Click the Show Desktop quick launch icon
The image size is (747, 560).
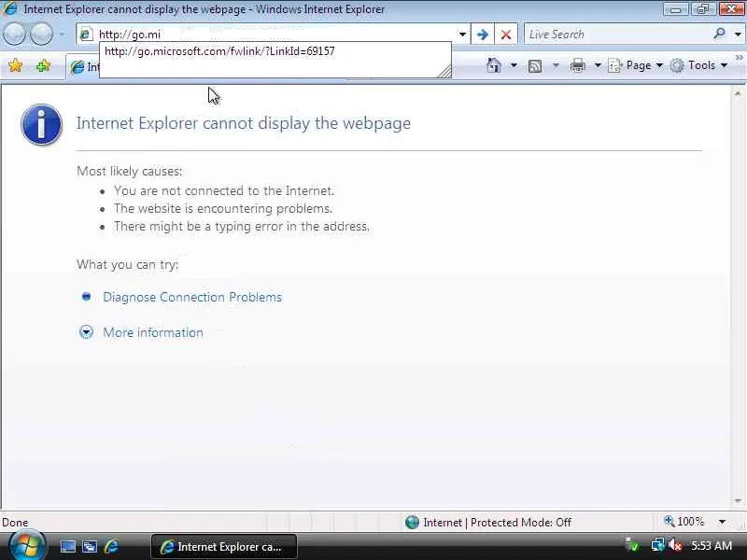point(67,547)
